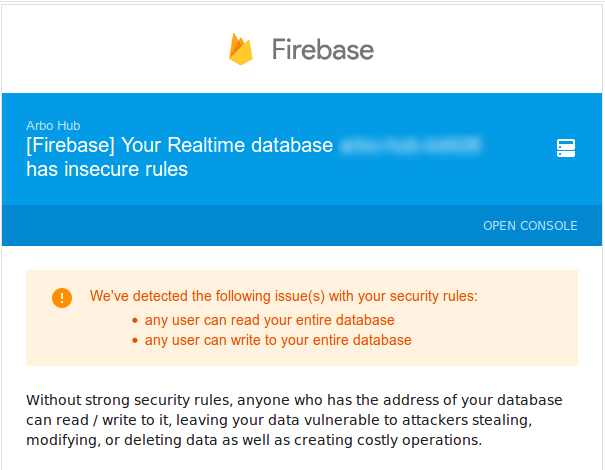The width and height of the screenshot is (605, 470).
Task: Click the orange exclamation warning icon
Action: pos(62,298)
